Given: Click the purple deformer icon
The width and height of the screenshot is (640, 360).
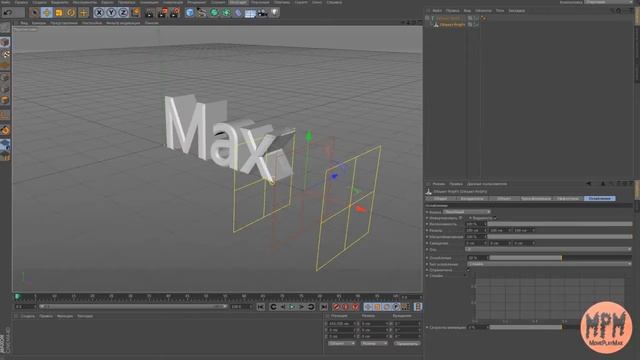Looking at the screenshot, I should coord(238,13).
